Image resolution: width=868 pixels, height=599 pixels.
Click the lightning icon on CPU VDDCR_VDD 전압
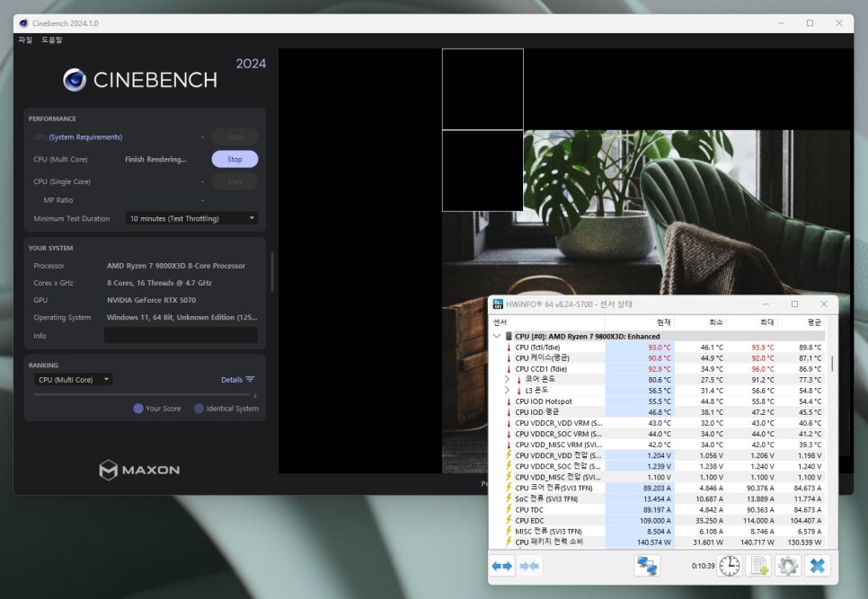pyautogui.click(x=509, y=455)
